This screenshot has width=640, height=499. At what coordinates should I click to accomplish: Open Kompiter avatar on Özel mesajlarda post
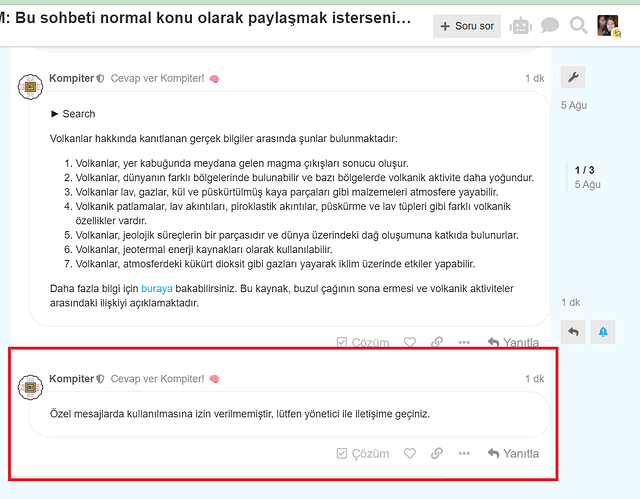point(30,387)
